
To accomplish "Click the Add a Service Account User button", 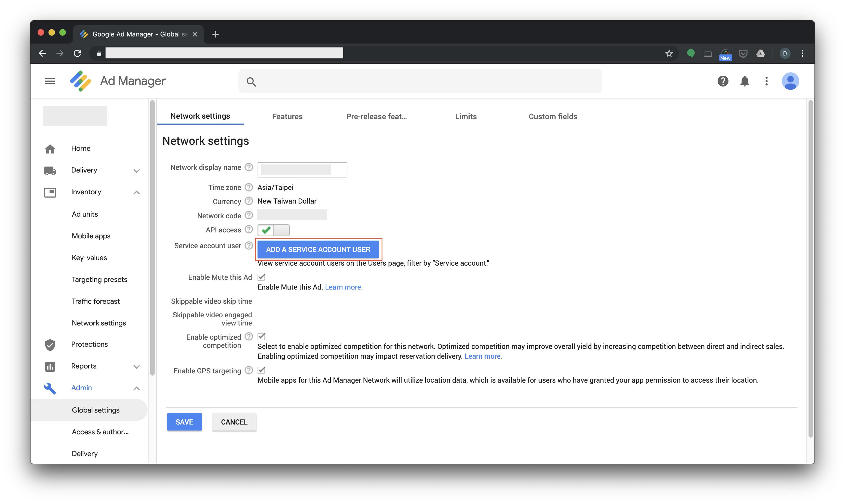I will (318, 250).
